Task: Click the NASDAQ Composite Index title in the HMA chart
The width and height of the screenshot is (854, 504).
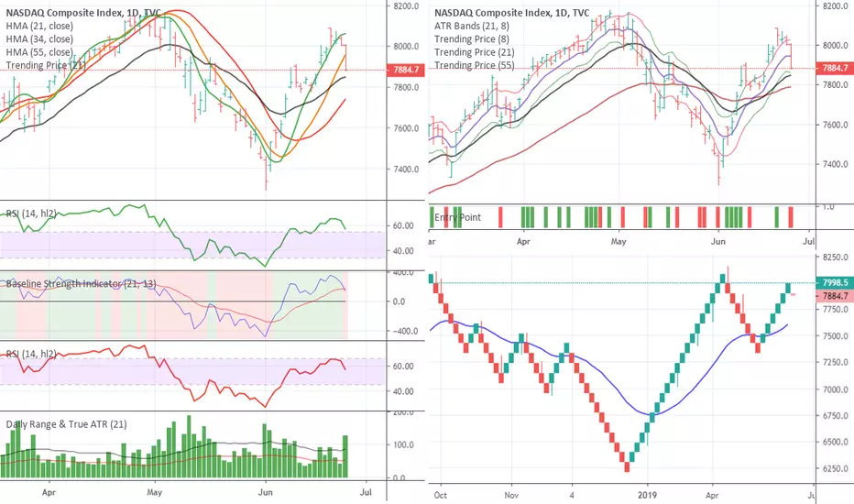Action: coord(83,13)
